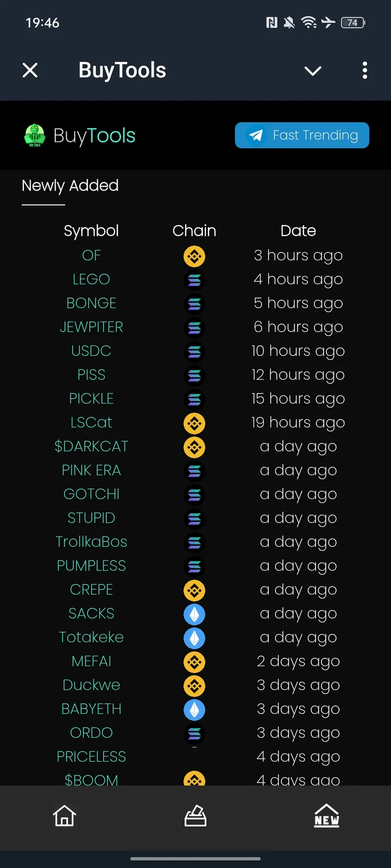
Task: Open the Totakeke token link
Action: click(x=91, y=637)
